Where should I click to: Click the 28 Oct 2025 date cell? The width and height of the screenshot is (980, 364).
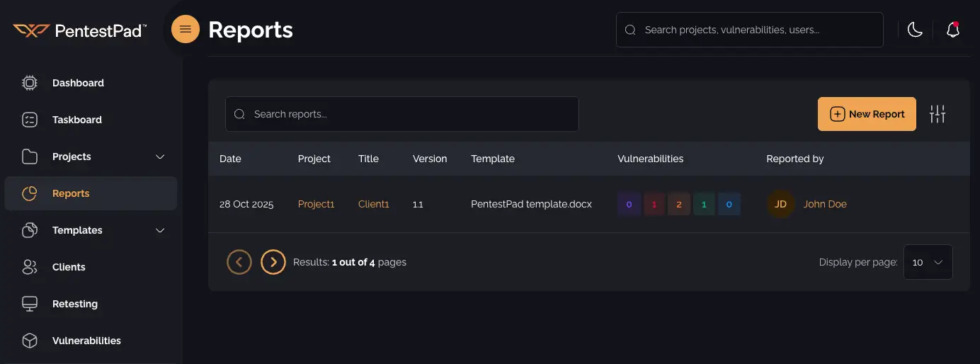(x=247, y=204)
